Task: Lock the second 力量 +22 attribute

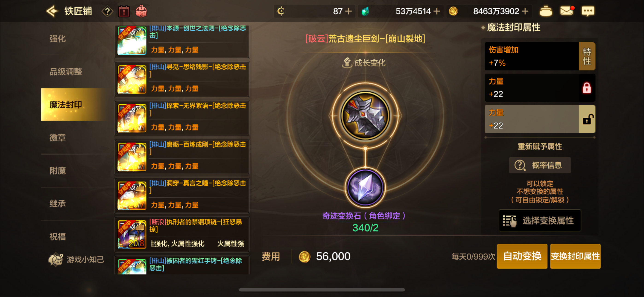Action: click(587, 119)
